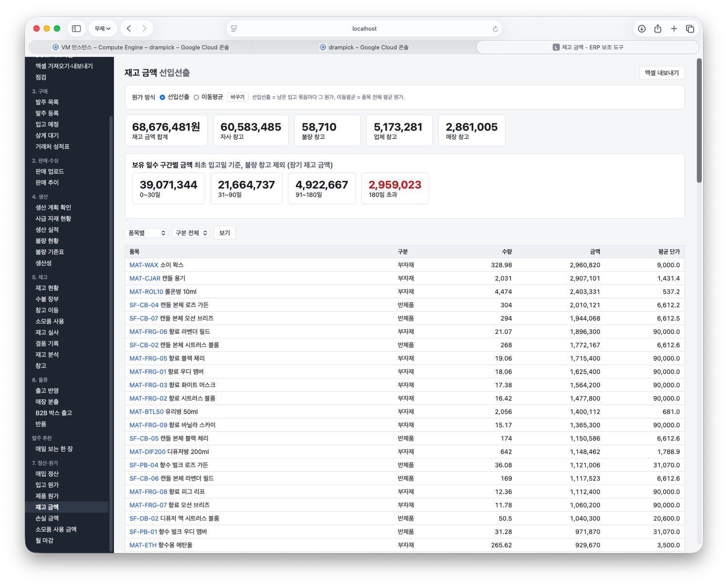Click the Share icon in the toolbar

pyautogui.click(x=658, y=29)
